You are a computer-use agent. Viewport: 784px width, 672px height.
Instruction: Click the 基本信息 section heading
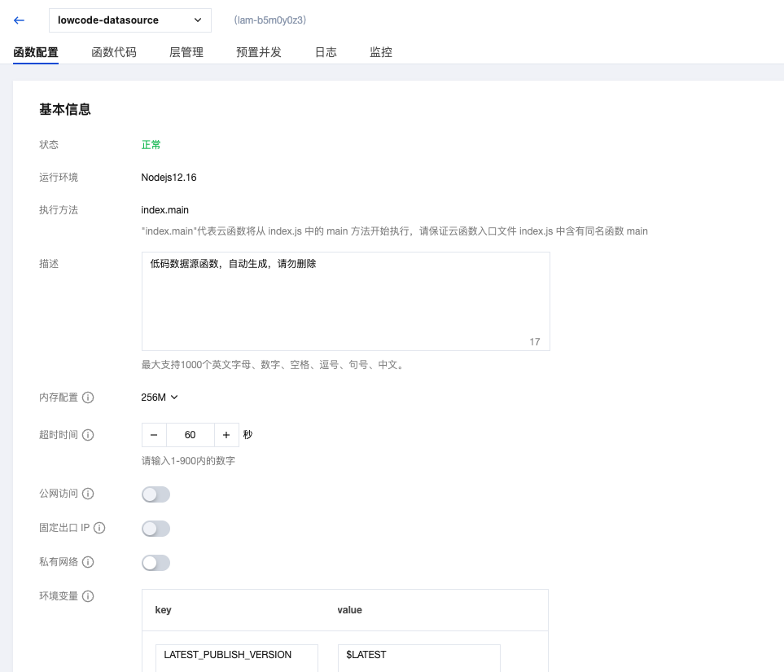pos(65,109)
